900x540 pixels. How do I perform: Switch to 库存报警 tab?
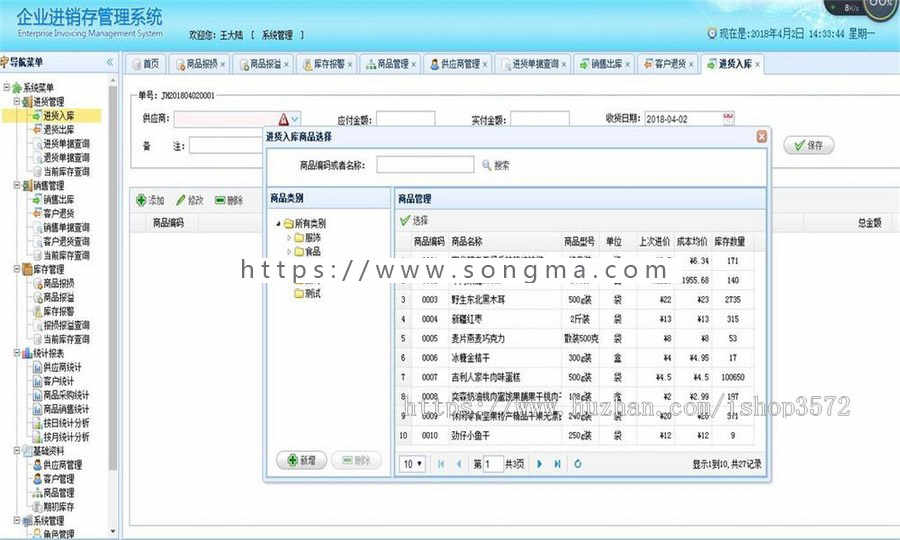(328, 64)
